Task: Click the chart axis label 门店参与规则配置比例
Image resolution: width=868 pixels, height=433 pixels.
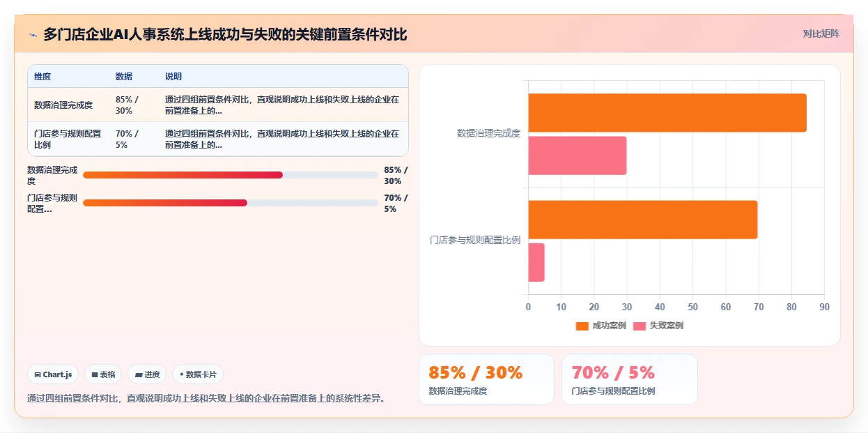Action: (x=475, y=240)
